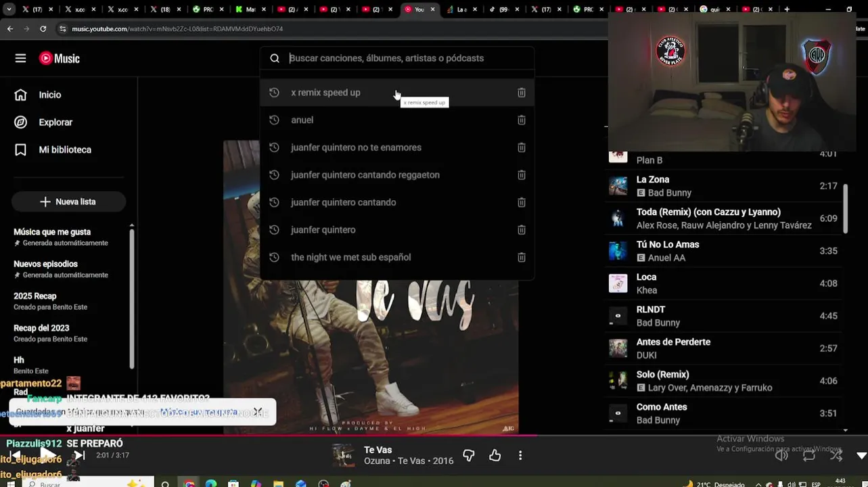Open 'Recap del 2023' playlist

point(66,333)
